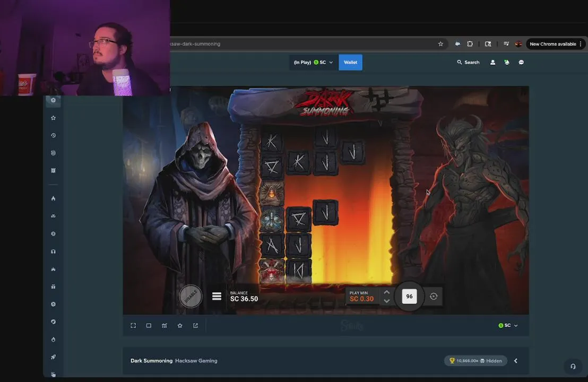Viewport: 588px width, 382px height.
Task: Increase bet with up arrow
Action: click(x=387, y=292)
